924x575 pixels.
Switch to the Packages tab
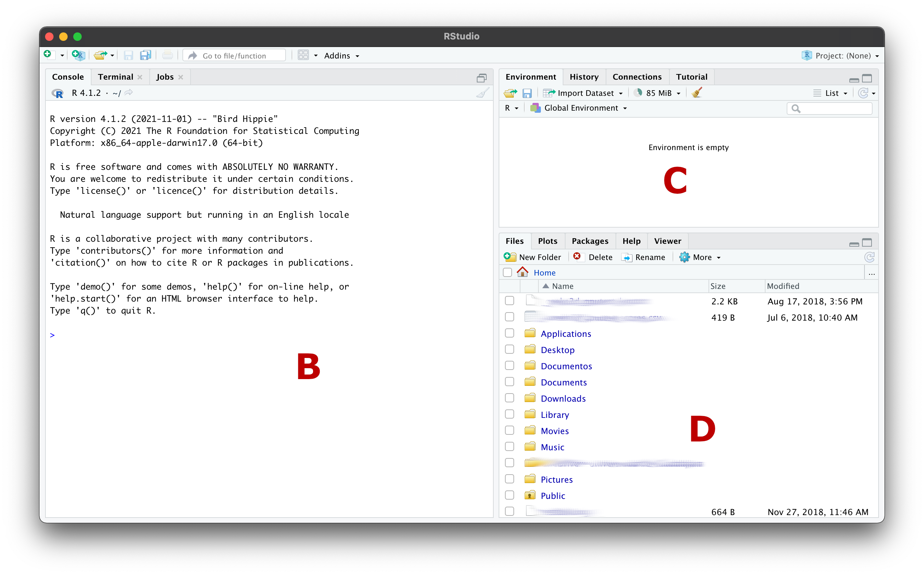tap(589, 241)
